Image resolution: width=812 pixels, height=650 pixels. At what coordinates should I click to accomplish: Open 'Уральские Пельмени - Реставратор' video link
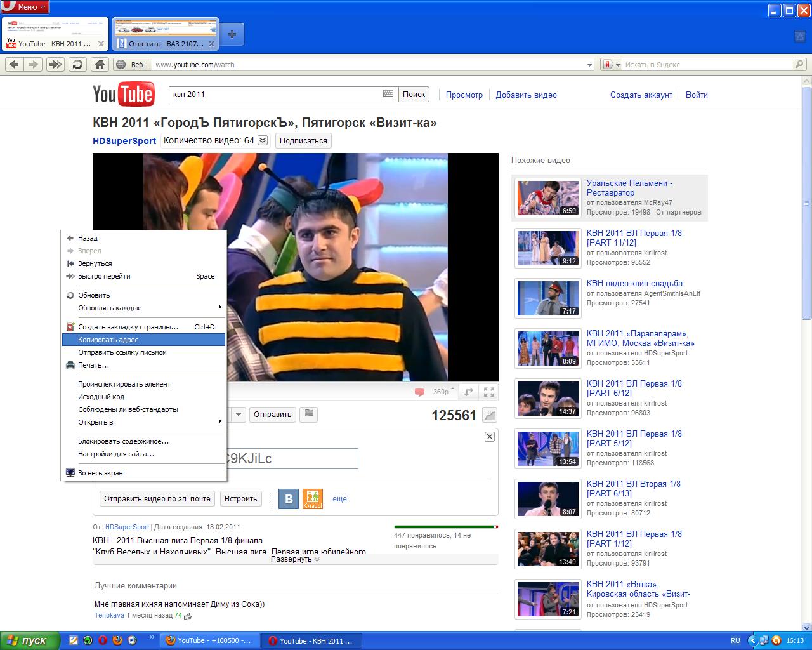(629, 188)
